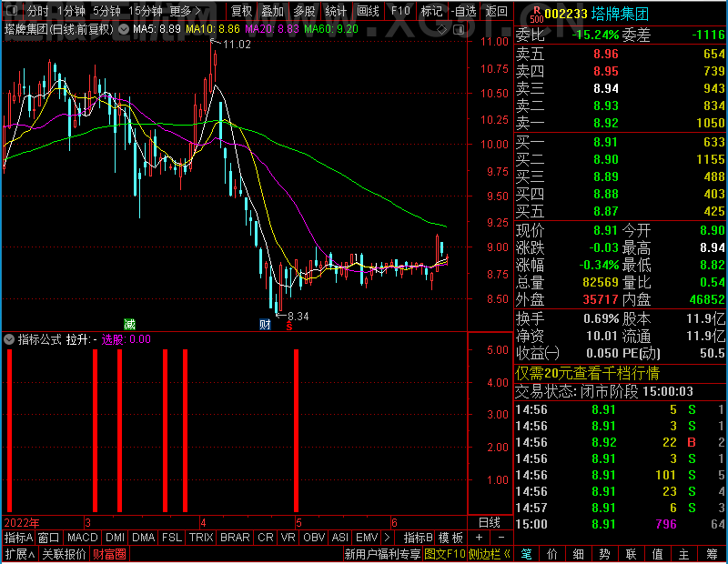This screenshot has width=728, height=564.
Task: Click the 仅需20元查看千档行情 link
Action: 587,373
